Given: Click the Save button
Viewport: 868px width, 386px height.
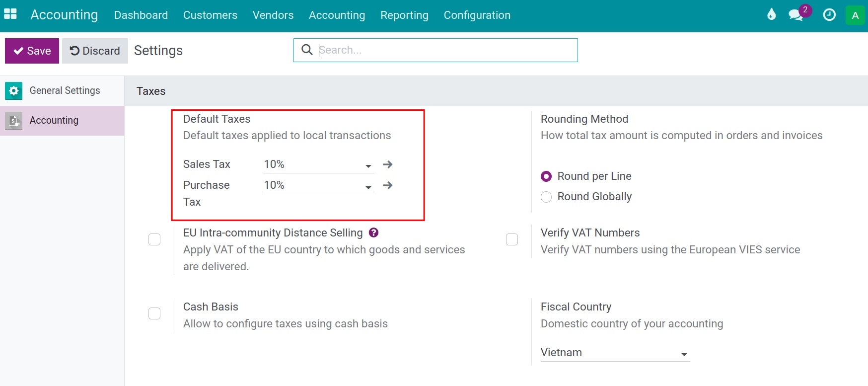Looking at the screenshot, I should pos(32,51).
